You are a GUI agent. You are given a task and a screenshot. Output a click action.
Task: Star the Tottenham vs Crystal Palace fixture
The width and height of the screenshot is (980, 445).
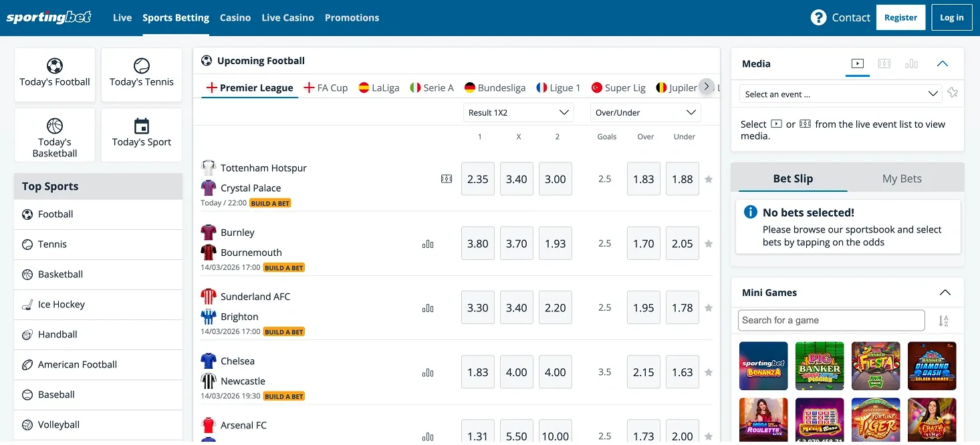[709, 179]
